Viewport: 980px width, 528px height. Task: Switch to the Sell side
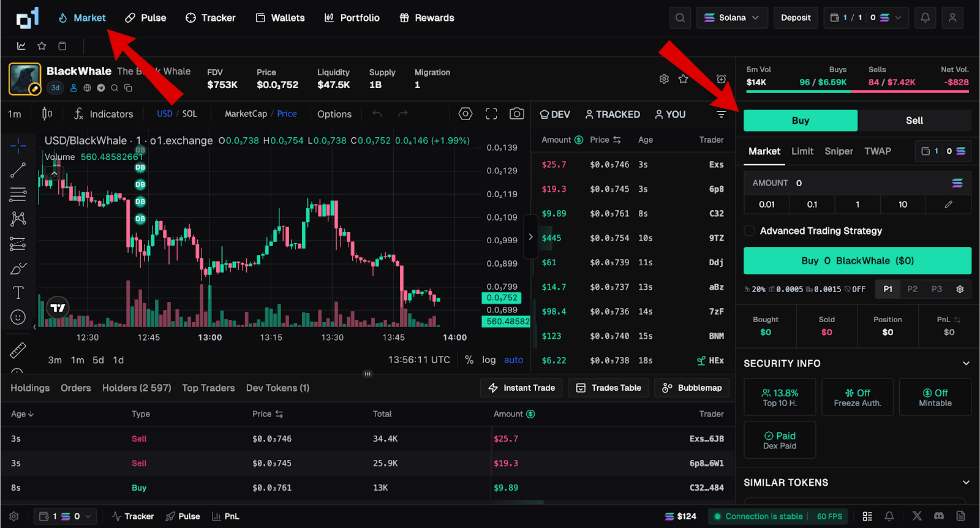tap(914, 121)
